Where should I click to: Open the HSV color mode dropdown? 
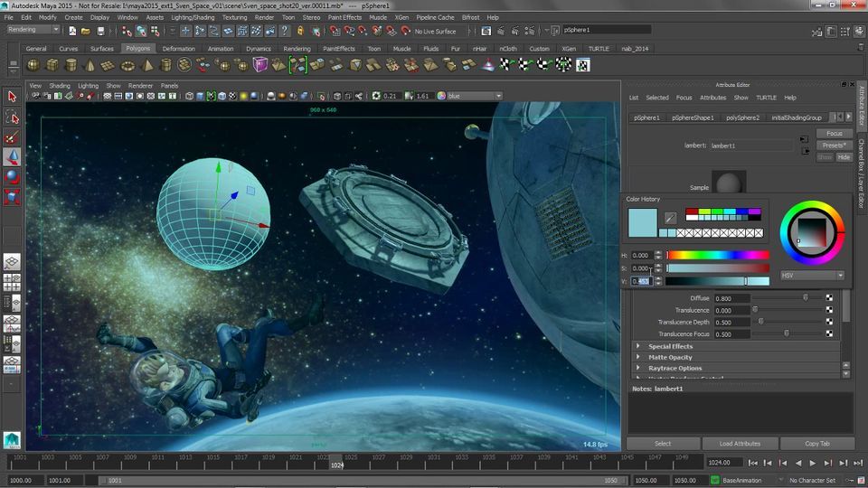click(812, 275)
